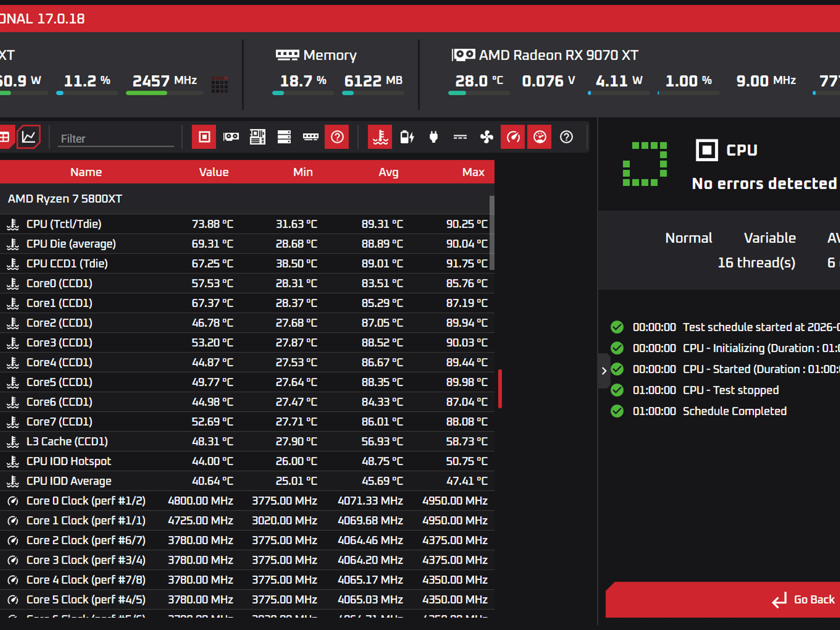Viewport: 840px width, 630px height.
Task: Select the CPU CCD1 (Tdie) row name
Action: coord(67,263)
